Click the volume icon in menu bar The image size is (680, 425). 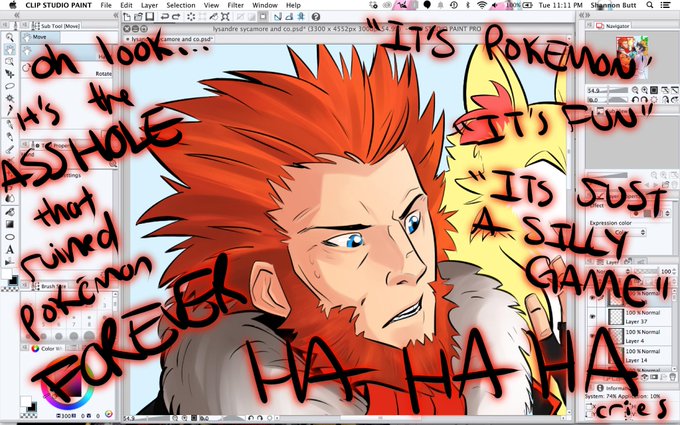[496, 5]
